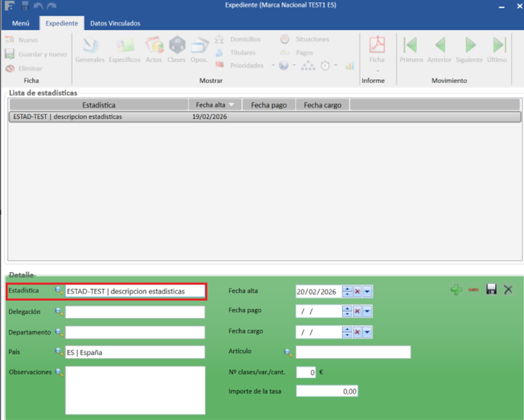Click the X cancel icon in Detalle
This screenshot has height=420, width=524.
(508, 290)
